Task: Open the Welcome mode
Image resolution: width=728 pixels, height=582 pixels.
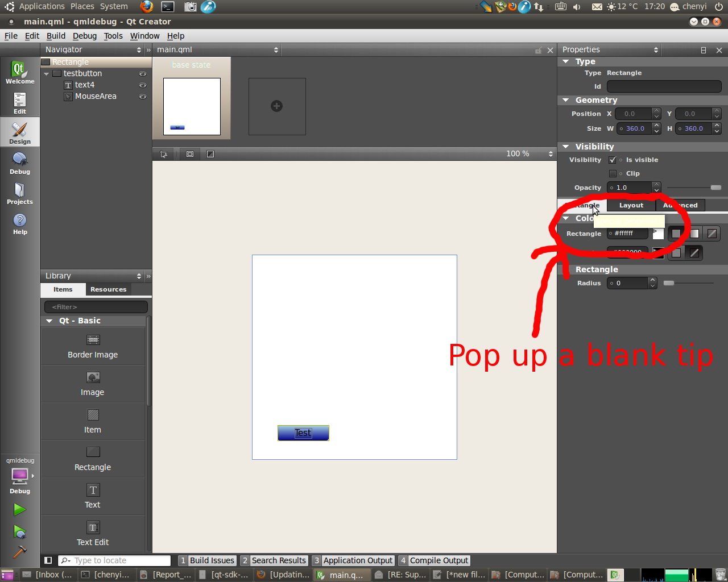Action: tap(20, 73)
